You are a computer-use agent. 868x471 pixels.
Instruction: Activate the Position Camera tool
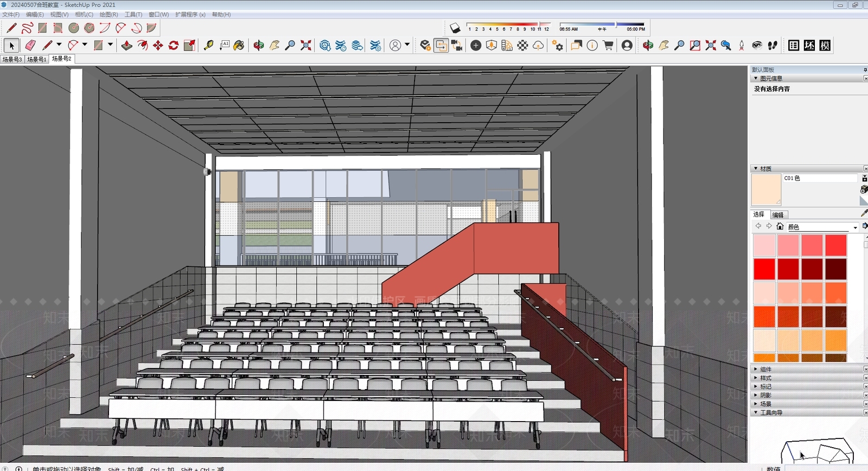(742, 46)
